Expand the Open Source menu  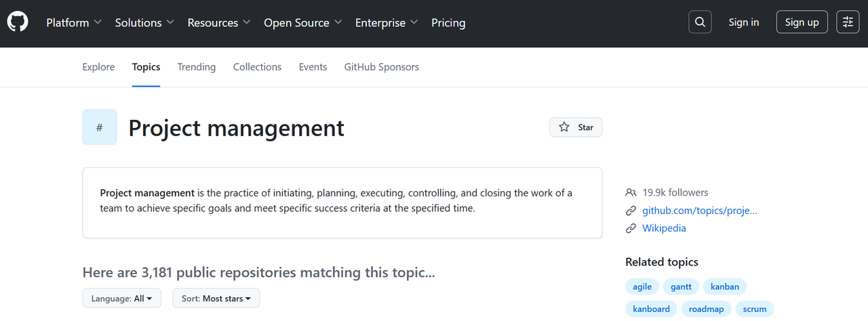302,22
